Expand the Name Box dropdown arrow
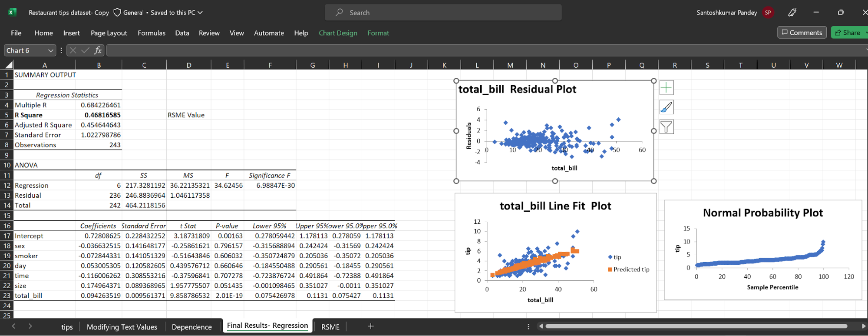 [51, 50]
